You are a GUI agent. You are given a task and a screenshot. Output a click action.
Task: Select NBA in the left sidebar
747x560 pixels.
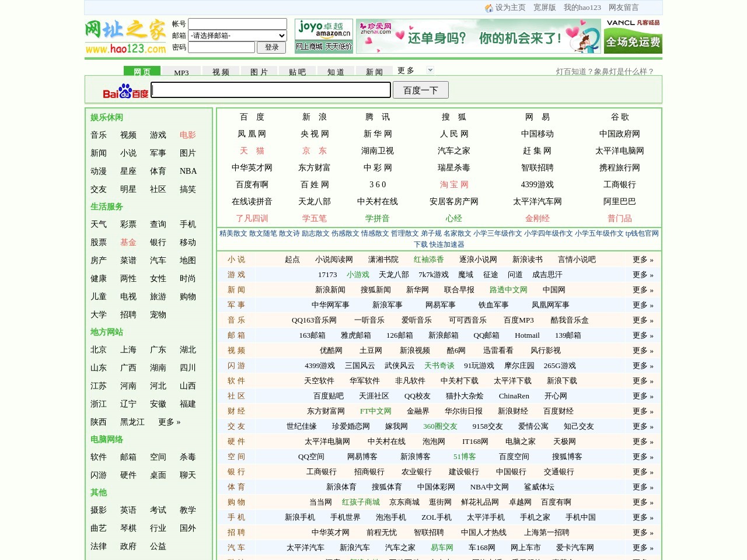coord(188,171)
